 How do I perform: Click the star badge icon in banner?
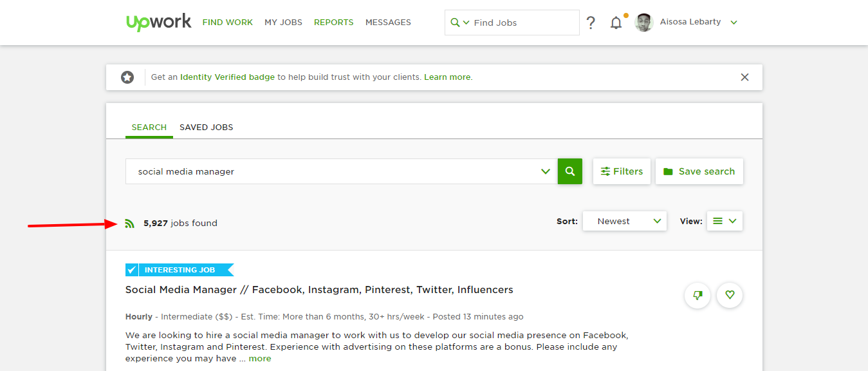[x=127, y=77]
